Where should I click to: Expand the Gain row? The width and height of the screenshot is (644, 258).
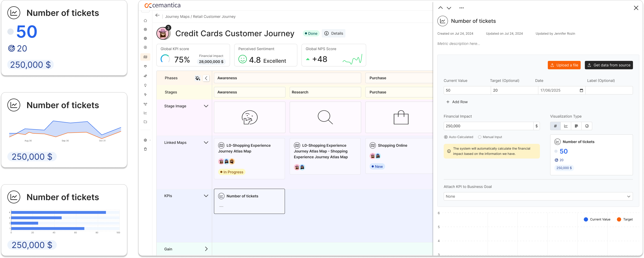point(206,249)
